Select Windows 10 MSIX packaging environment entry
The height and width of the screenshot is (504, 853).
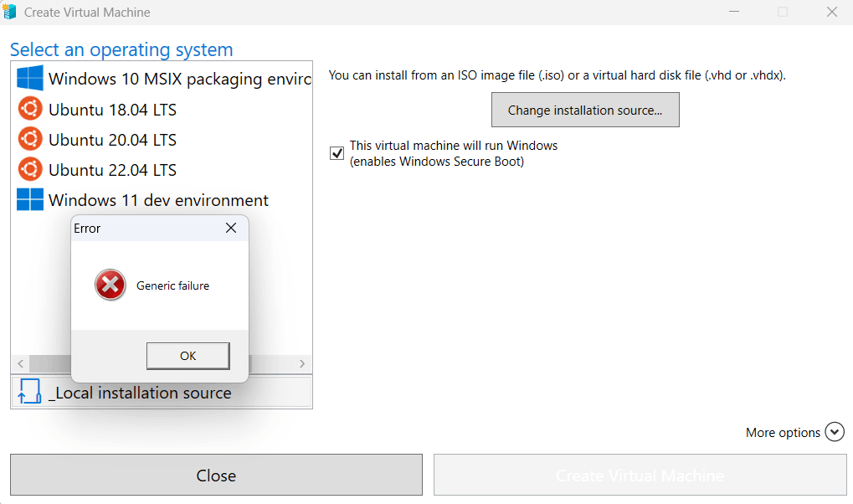click(x=179, y=80)
